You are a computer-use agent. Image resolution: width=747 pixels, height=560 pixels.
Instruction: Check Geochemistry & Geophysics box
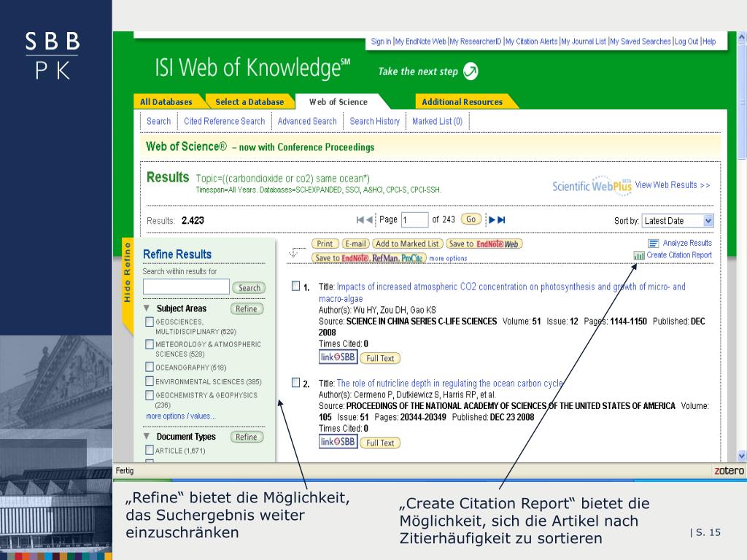point(150,394)
